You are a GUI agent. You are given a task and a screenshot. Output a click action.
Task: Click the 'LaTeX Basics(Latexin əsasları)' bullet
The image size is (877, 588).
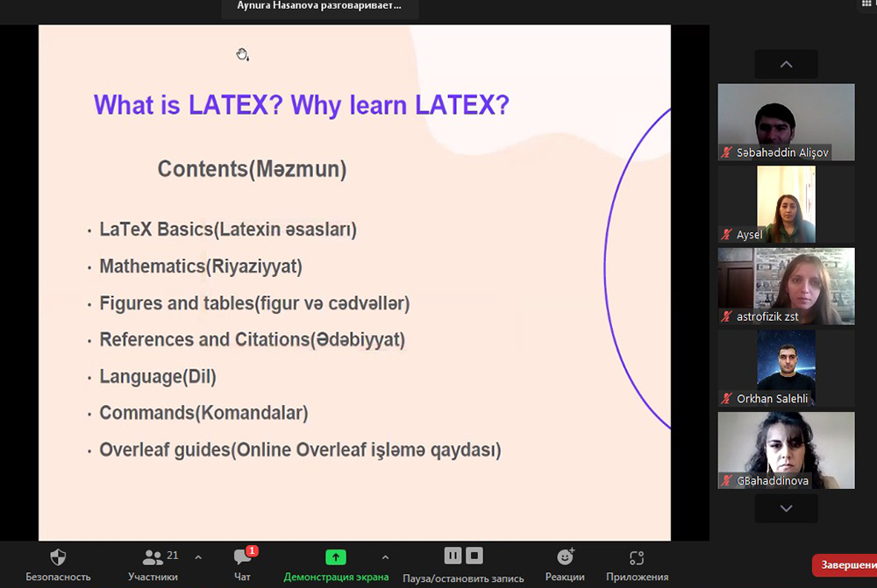pos(228,230)
